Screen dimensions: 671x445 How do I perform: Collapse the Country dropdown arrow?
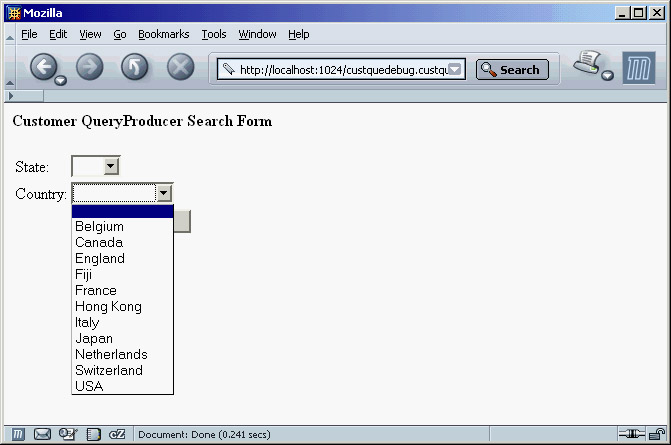165,193
